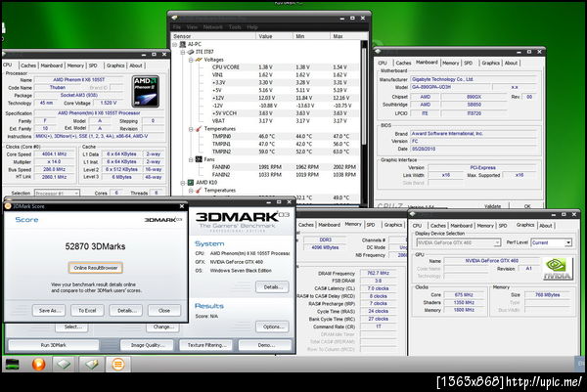587x392 pixels.
Task: Click the Core Speed 4004.1 MHz field
Action: 54,154
